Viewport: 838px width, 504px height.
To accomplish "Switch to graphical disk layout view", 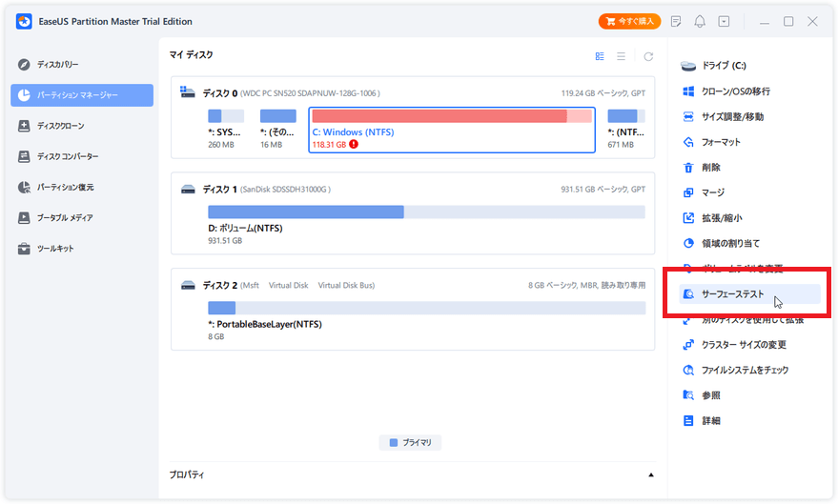I will [x=600, y=56].
